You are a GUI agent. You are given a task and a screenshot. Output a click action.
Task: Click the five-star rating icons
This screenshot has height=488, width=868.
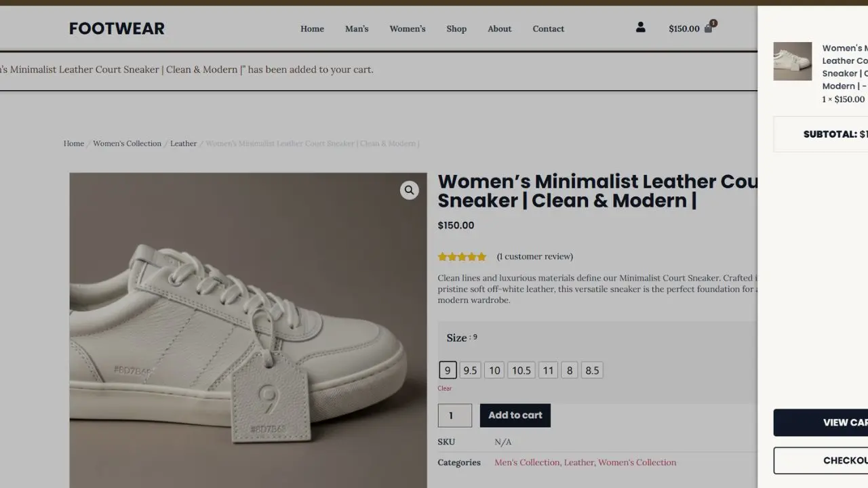[x=462, y=257]
